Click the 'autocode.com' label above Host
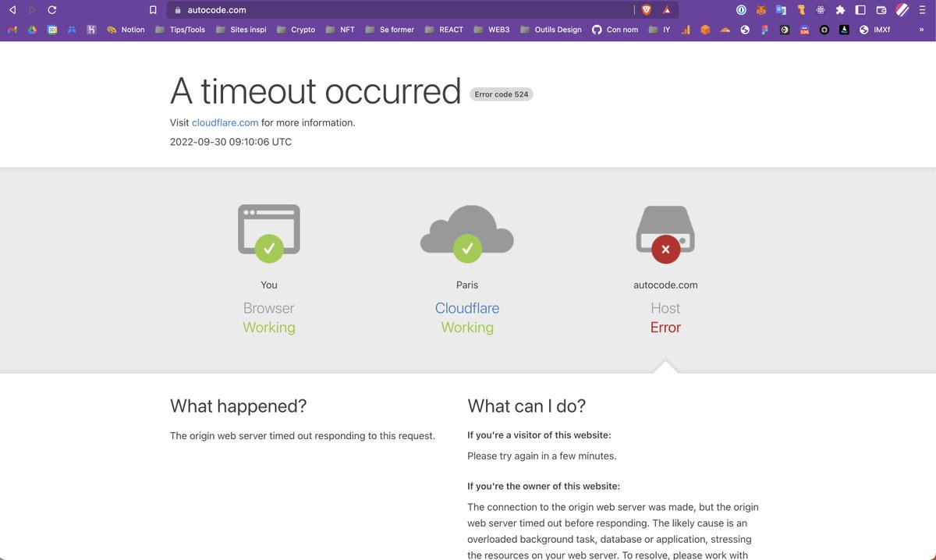Screen dimensions: 936x560 (x=665, y=285)
